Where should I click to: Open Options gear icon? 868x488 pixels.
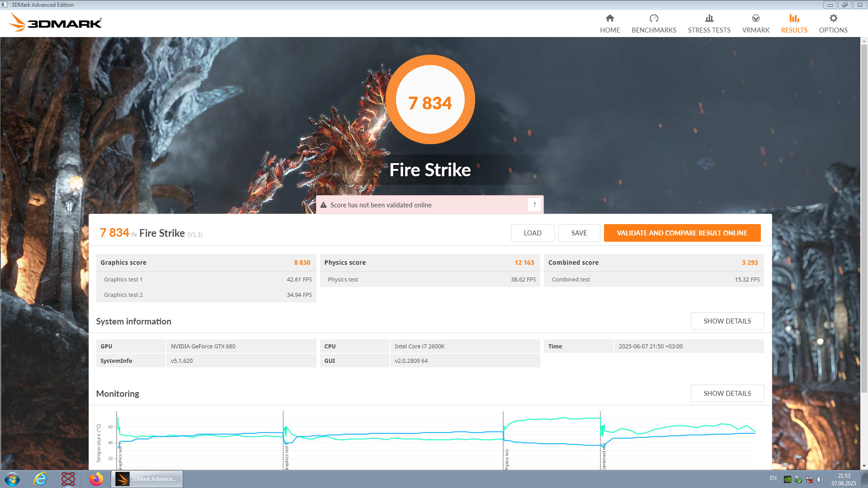click(833, 19)
